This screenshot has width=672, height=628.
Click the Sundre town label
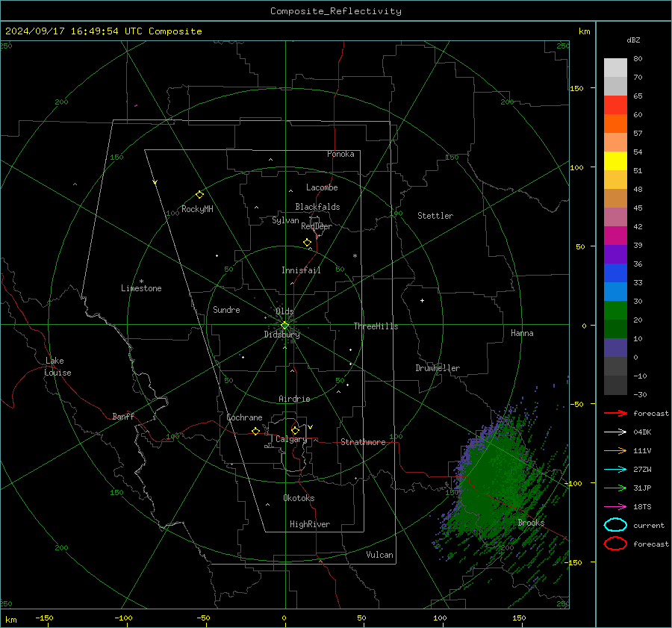tap(226, 310)
